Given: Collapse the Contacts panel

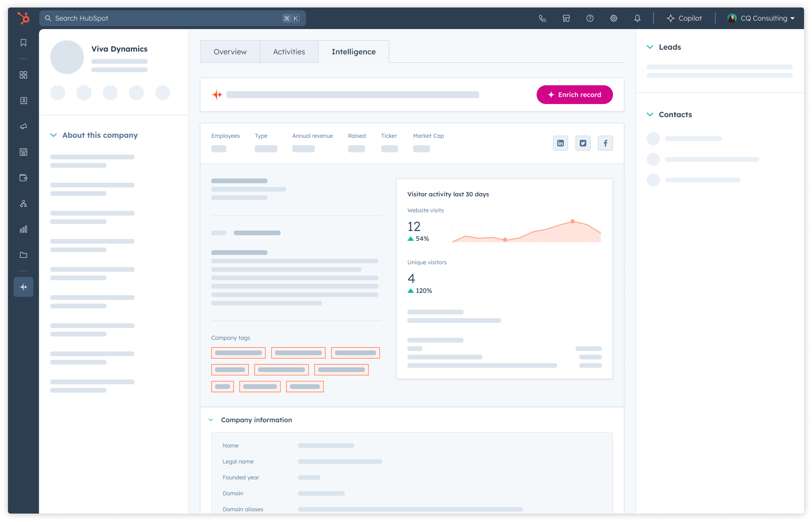Looking at the screenshot, I should click(x=650, y=114).
